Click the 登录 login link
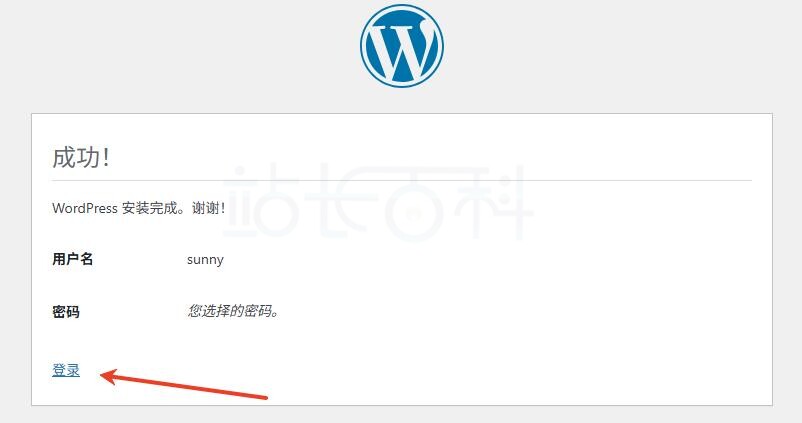 pyautogui.click(x=66, y=370)
